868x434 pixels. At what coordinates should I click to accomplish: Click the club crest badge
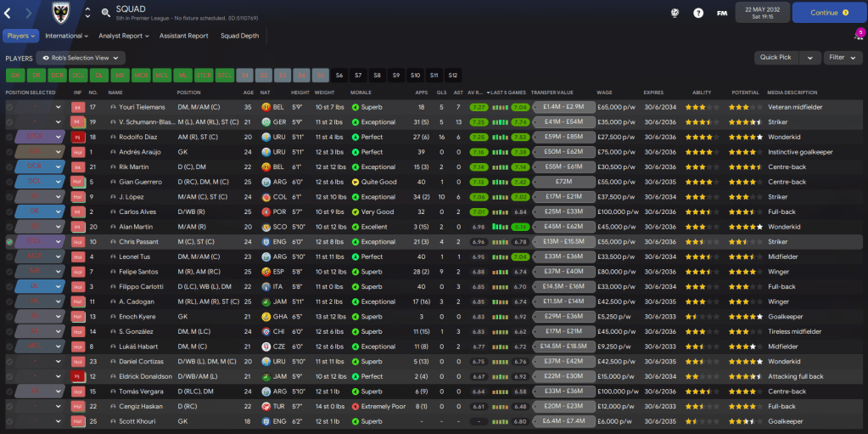pos(60,13)
